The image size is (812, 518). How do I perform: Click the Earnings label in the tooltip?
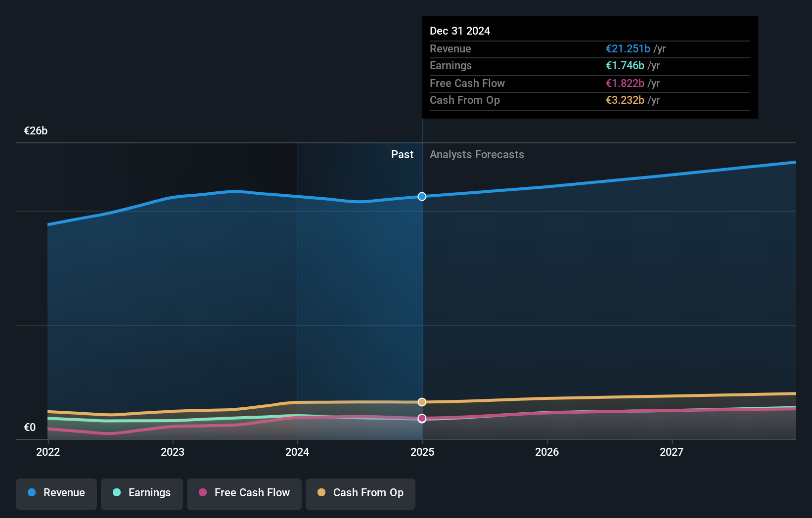[x=451, y=66]
